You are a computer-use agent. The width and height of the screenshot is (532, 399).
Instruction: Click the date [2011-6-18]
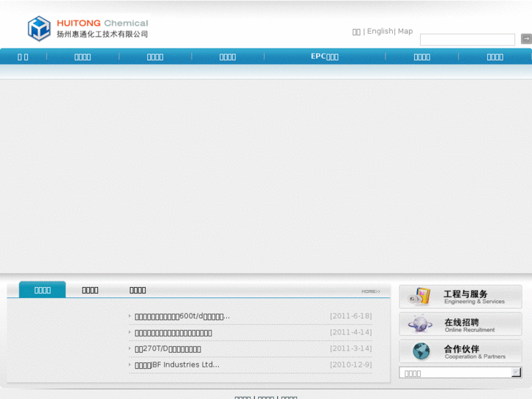pyautogui.click(x=351, y=316)
